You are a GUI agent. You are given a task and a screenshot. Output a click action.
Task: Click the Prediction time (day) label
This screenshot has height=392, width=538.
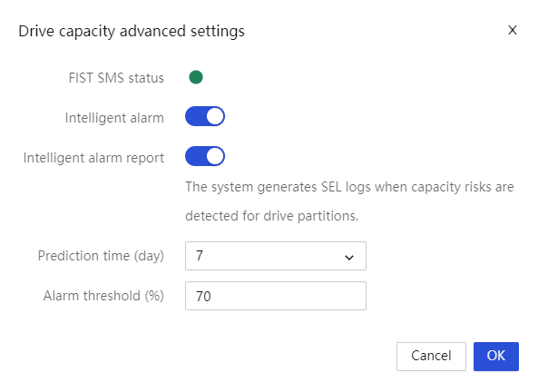coord(101,256)
